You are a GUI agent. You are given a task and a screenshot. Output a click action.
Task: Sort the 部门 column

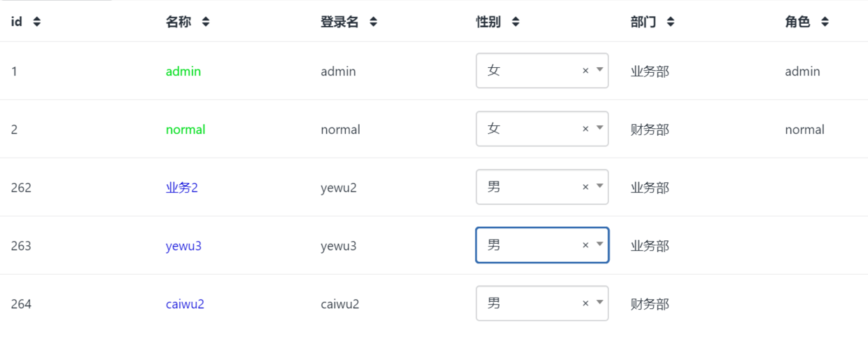pyautogui.click(x=671, y=22)
